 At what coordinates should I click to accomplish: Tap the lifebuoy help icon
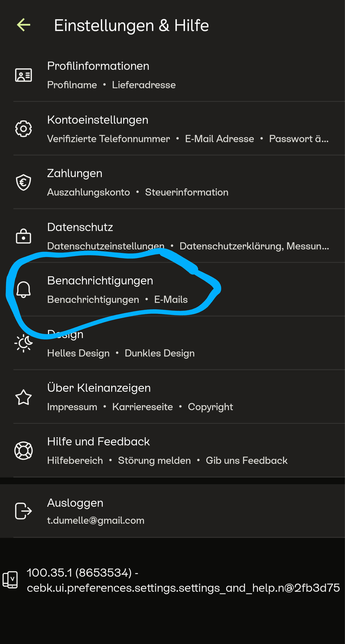23,451
